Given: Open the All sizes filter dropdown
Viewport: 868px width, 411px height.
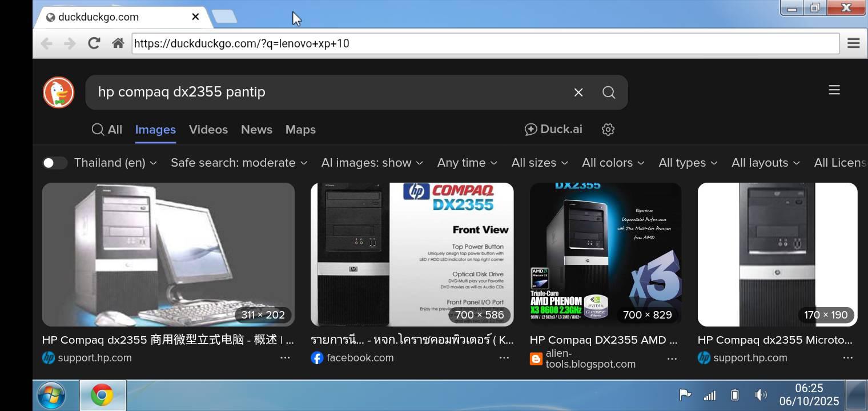Looking at the screenshot, I should pyautogui.click(x=540, y=163).
